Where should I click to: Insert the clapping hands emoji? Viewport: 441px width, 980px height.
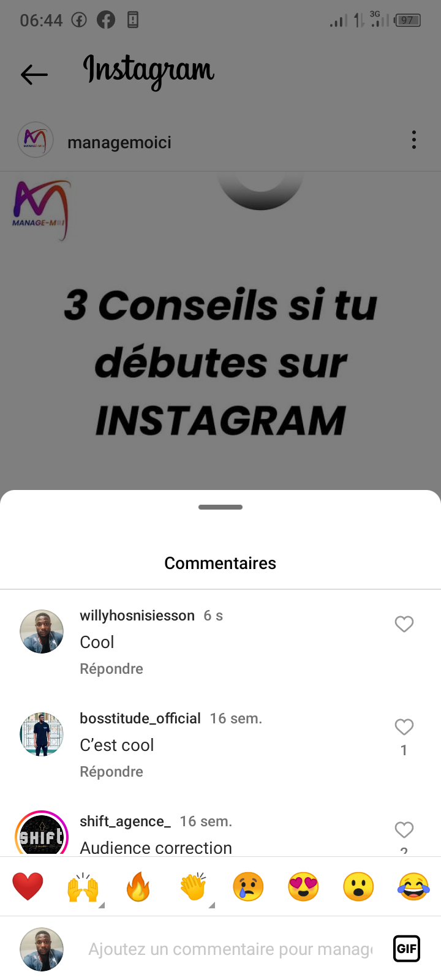tap(194, 887)
